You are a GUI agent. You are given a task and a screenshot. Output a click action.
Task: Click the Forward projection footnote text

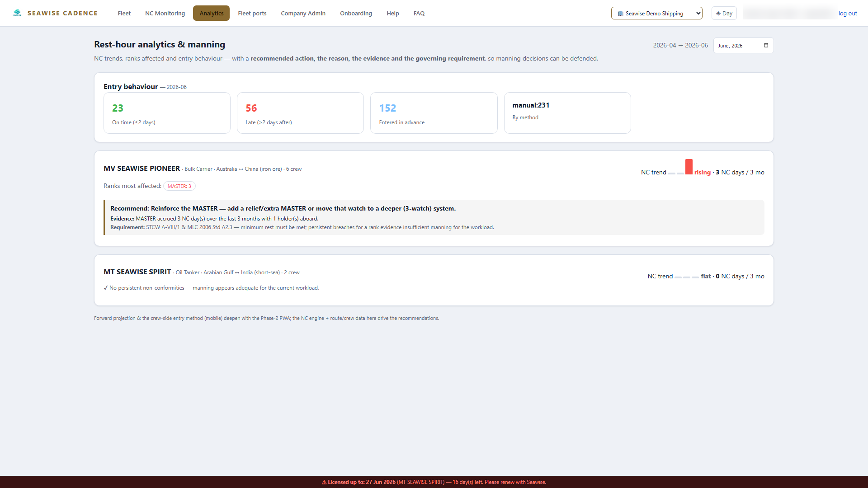[x=266, y=318]
